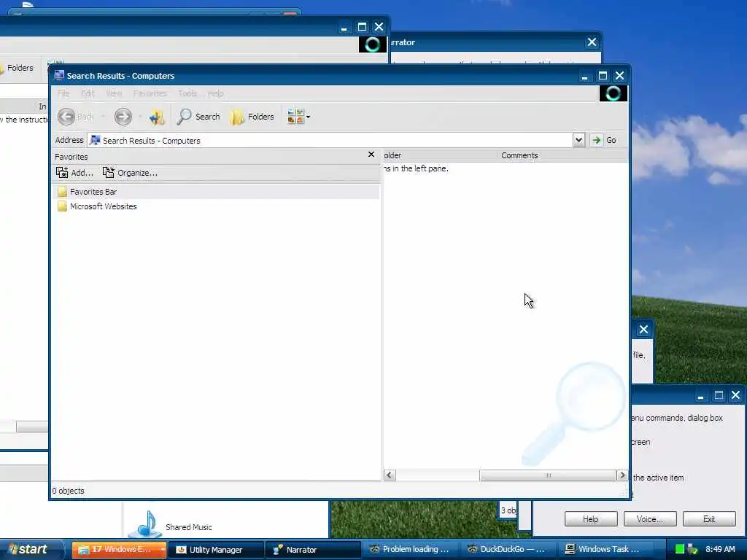Screen dimensions: 747x560
Task: Click Organize... in Favorites pane
Action: 130,173
